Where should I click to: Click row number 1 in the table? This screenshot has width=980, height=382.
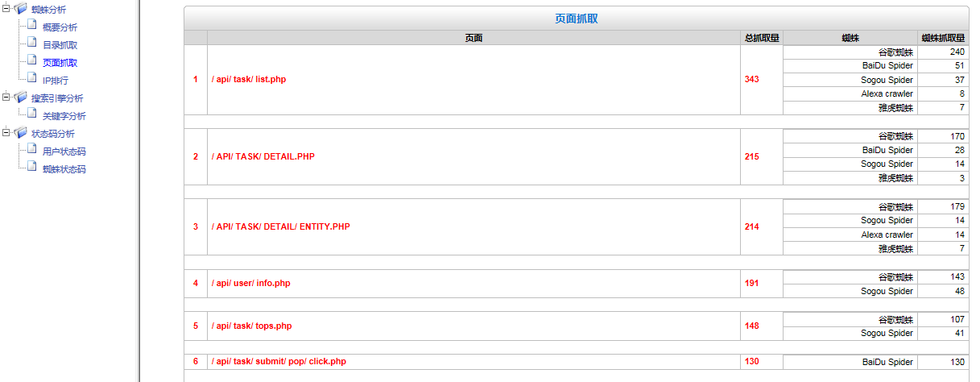tap(195, 79)
